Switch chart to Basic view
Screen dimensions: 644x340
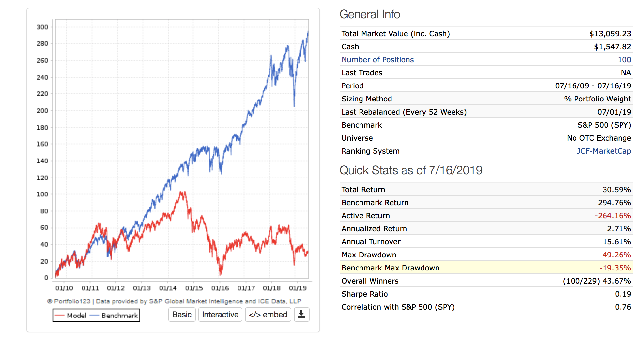[x=182, y=315]
